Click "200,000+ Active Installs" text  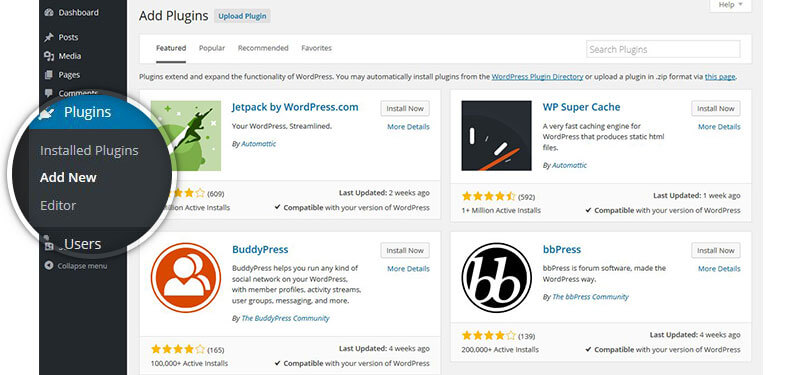[x=500, y=350]
